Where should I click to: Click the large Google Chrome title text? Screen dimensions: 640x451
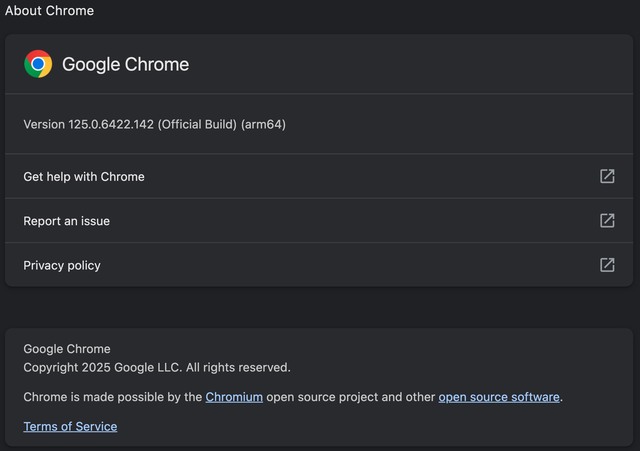(x=126, y=64)
